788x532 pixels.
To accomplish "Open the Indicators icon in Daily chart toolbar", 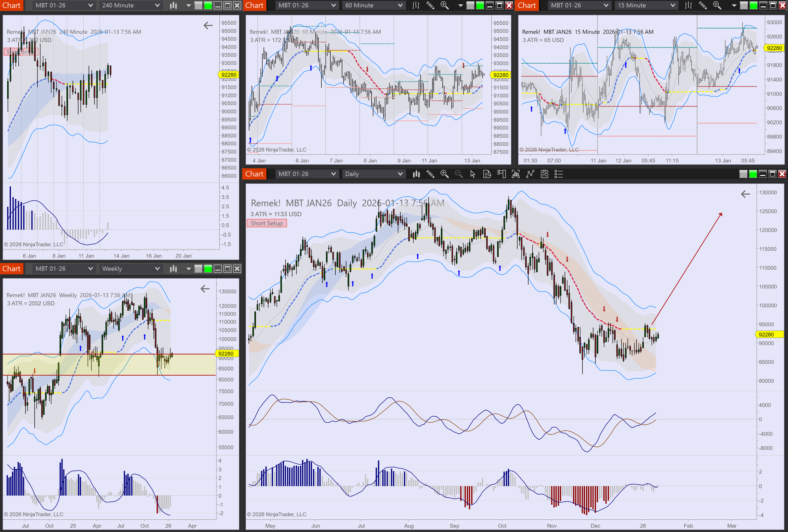I will (515, 174).
